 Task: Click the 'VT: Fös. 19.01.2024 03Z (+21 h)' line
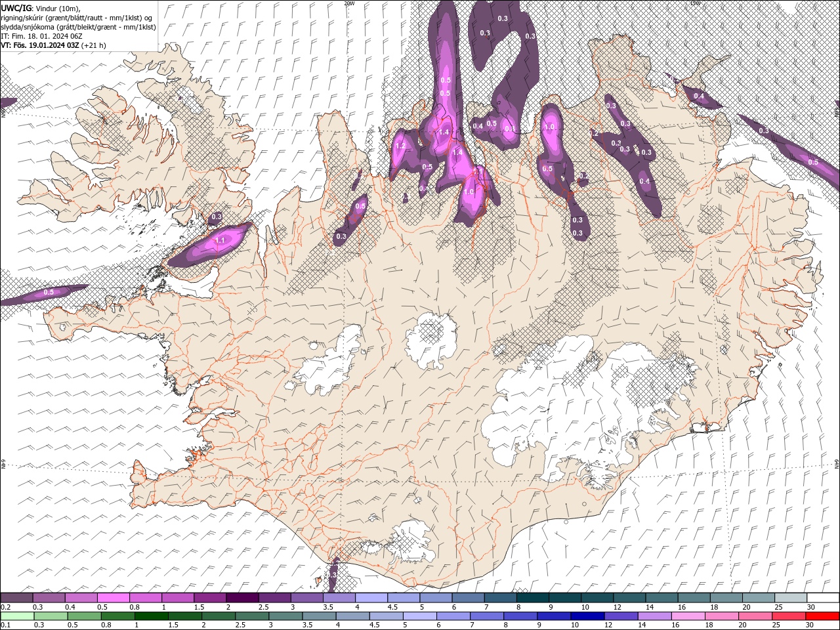pyautogui.click(x=53, y=45)
